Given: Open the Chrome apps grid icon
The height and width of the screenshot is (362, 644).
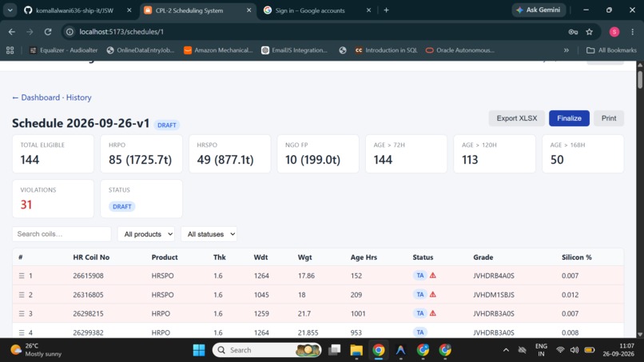Looking at the screenshot, I should (x=10, y=50).
